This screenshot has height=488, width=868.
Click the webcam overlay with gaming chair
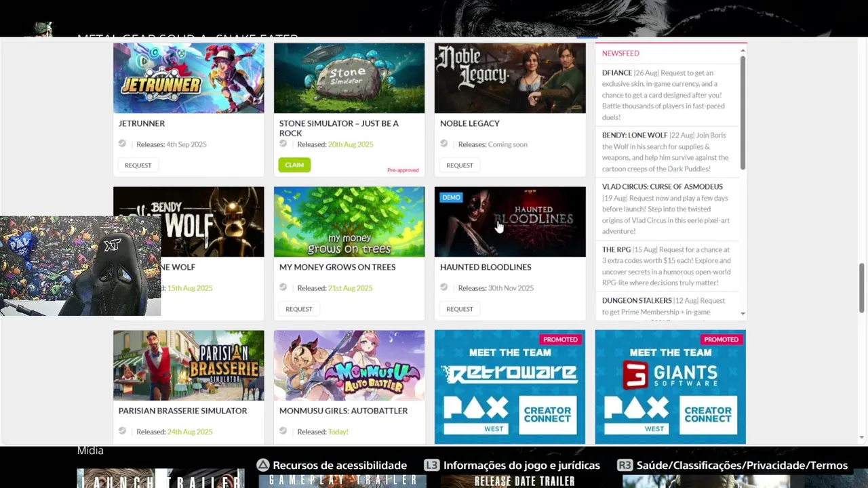point(80,266)
